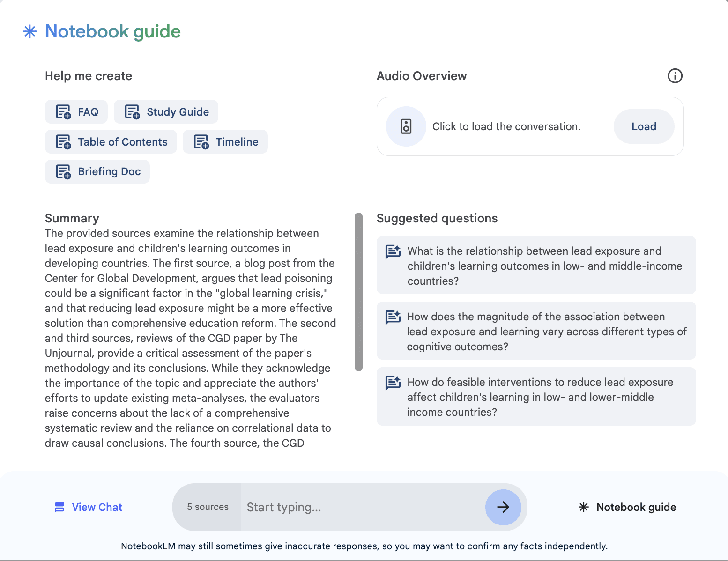Click the Summary panel scrollbar

(x=359, y=292)
